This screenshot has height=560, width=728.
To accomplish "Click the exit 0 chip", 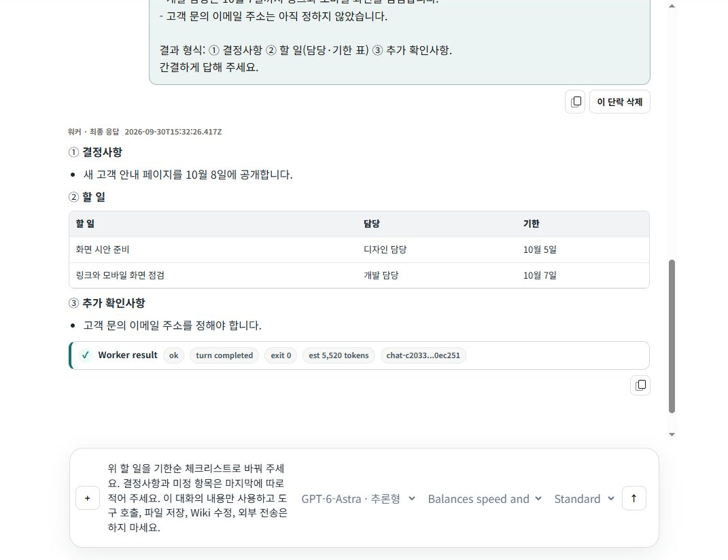I will (281, 355).
